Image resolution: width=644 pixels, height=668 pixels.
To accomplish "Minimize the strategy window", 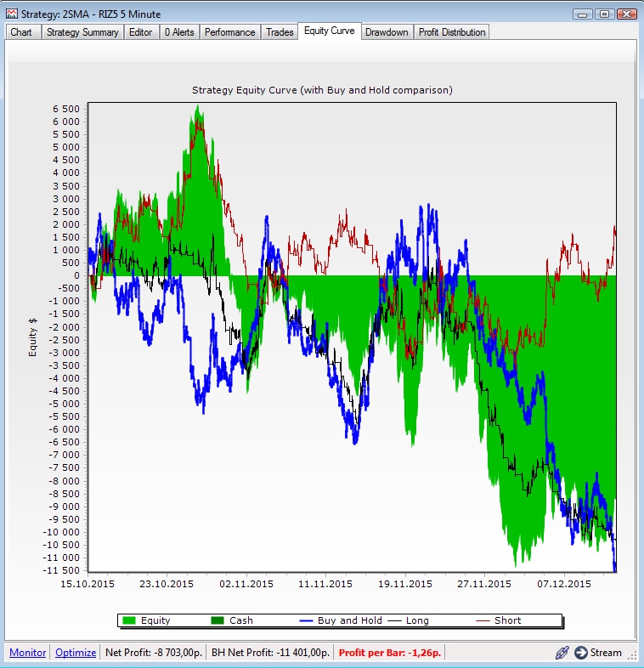I will tap(583, 14).
